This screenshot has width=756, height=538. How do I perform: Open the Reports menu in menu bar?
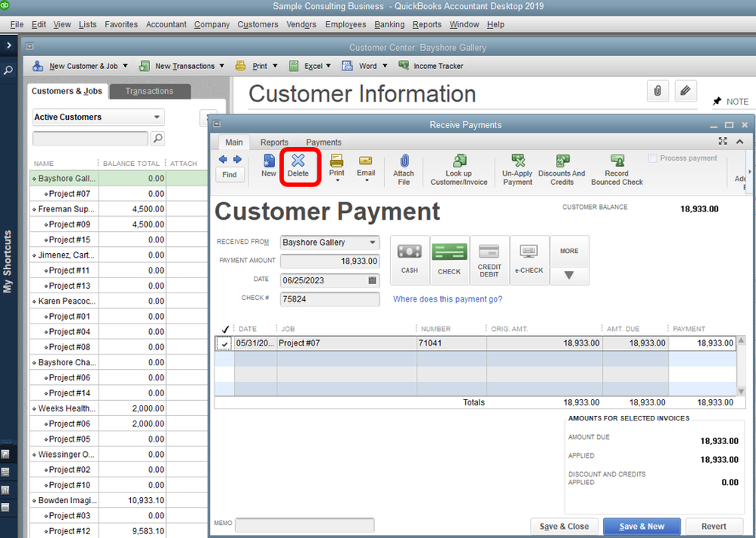(426, 24)
